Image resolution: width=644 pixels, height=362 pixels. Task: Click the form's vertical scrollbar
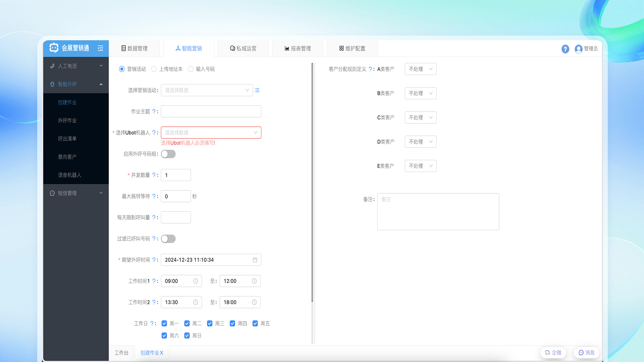tap(312, 183)
